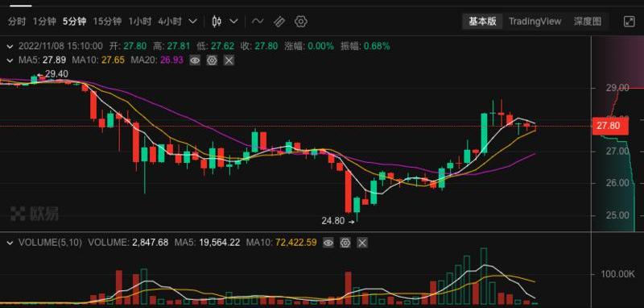
Task: Switch to the 深度图 depth chart tab
Action: [588, 22]
